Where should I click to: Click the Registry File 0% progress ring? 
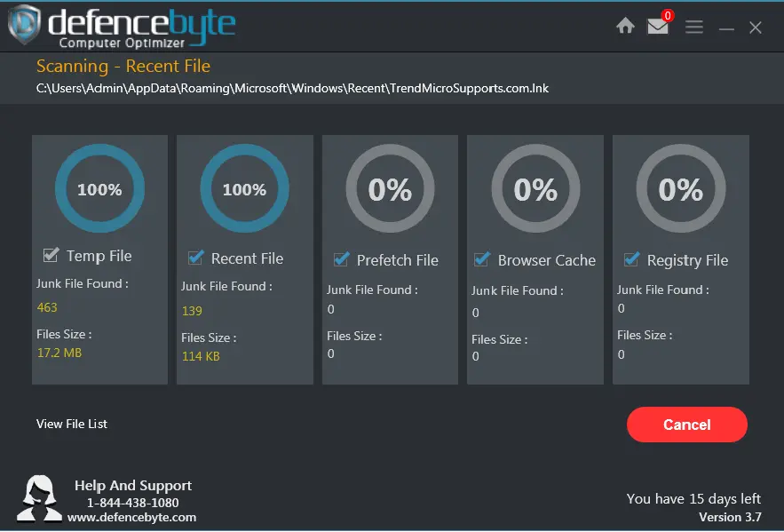pyautogui.click(x=680, y=188)
